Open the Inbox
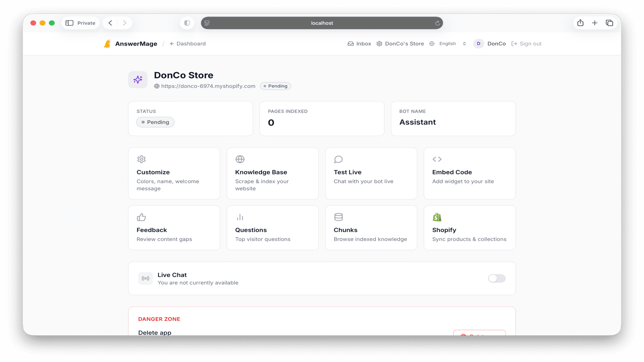This screenshot has height=362, width=644. 359,44
